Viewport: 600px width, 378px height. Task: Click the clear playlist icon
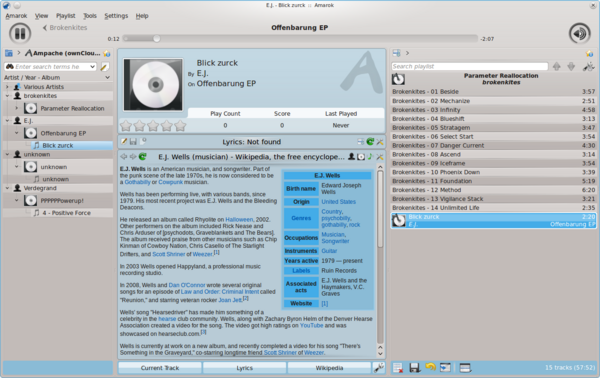click(398, 368)
